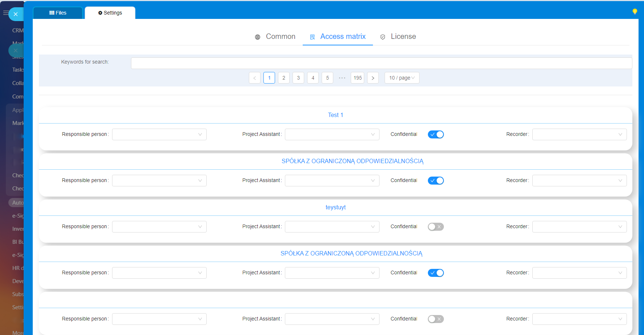Viewport: 644px width, 335px height.
Task: Go to page 5
Action: click(x=327, y=78)
